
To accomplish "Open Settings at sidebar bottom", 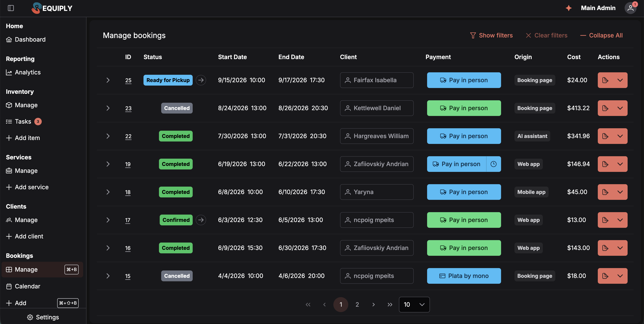I will (43, 317).
